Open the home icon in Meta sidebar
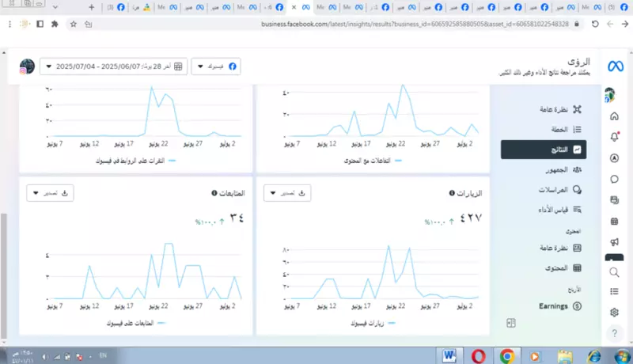The height and width of the screenshot is (364, 633). [614, 116]
